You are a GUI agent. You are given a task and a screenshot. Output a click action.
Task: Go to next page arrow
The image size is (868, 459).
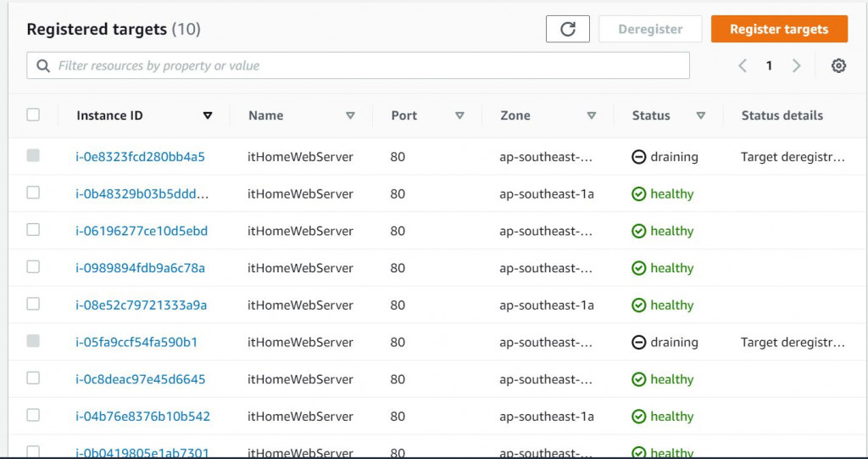[796, 65]
